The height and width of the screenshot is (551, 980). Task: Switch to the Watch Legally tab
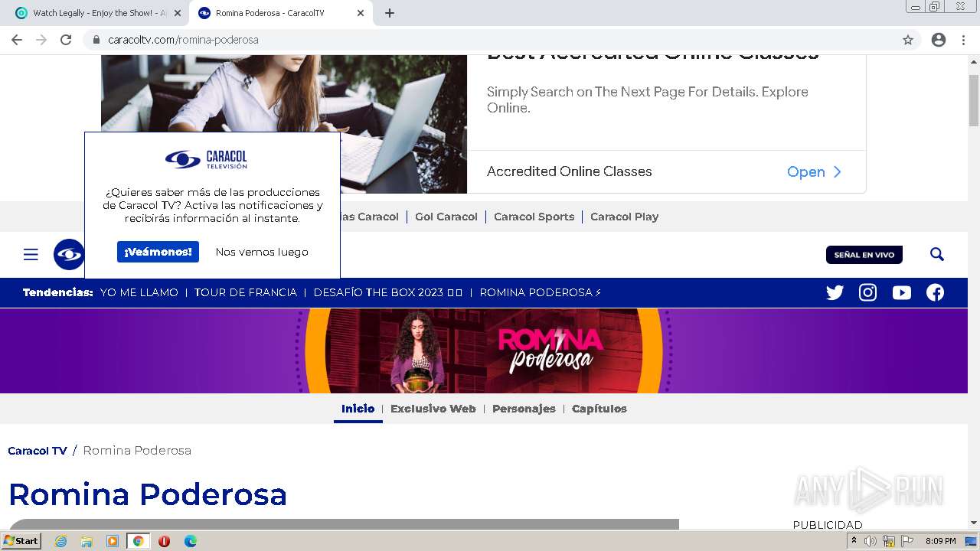coord(98,13)
